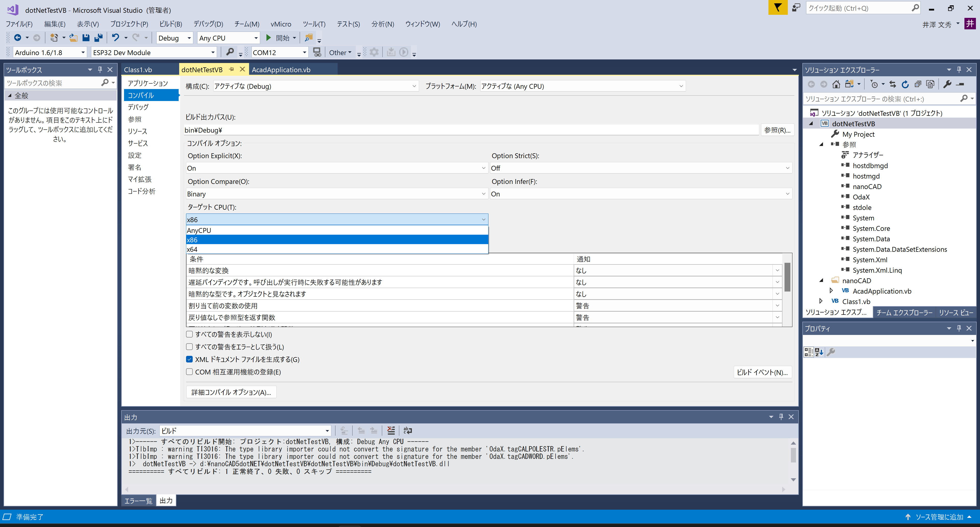The height and width of the screenshot is (527, 980).
Task: Toggle auto-hide pin on the 出力 panel
Action: [781, 417]
